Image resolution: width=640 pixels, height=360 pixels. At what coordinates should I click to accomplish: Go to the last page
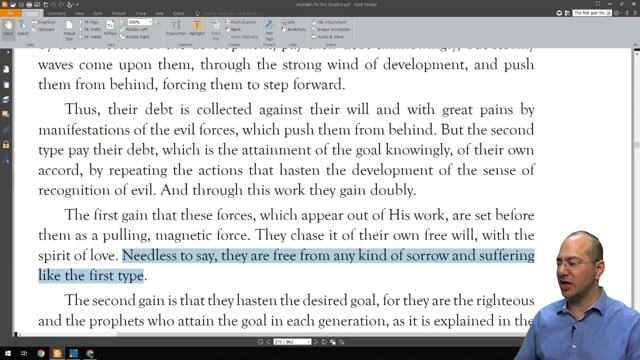click(324, 342)
